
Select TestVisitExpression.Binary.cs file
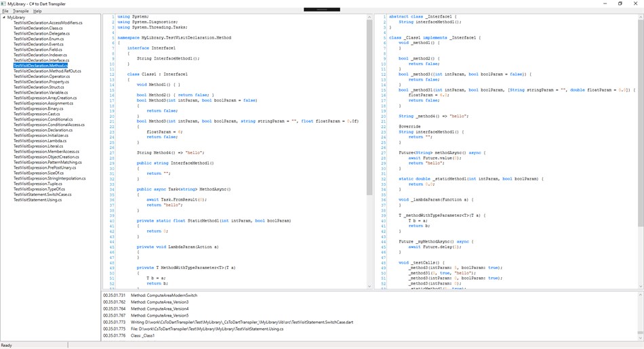tap(38, 108)
